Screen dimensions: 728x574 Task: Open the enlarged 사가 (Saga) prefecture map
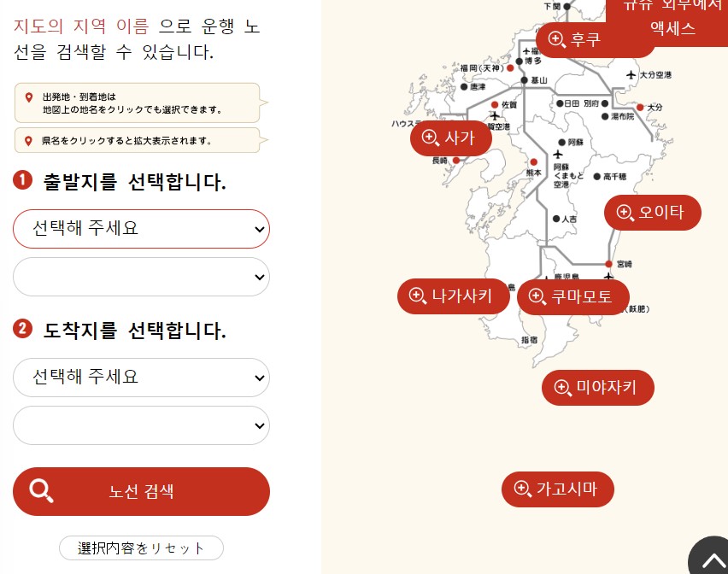(x=450, y=138)
